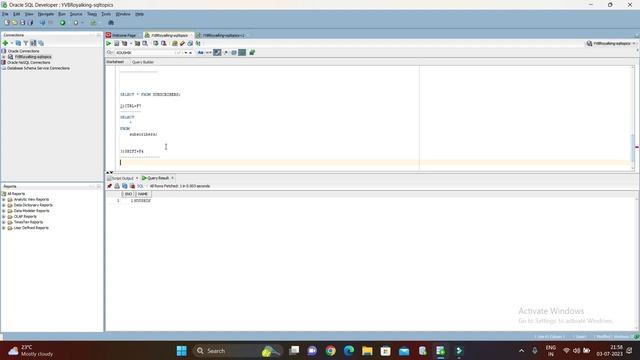Click the Forward navigation icon
Image resolution: width=640 pixels, height=360 pixels.
(76, 23)
